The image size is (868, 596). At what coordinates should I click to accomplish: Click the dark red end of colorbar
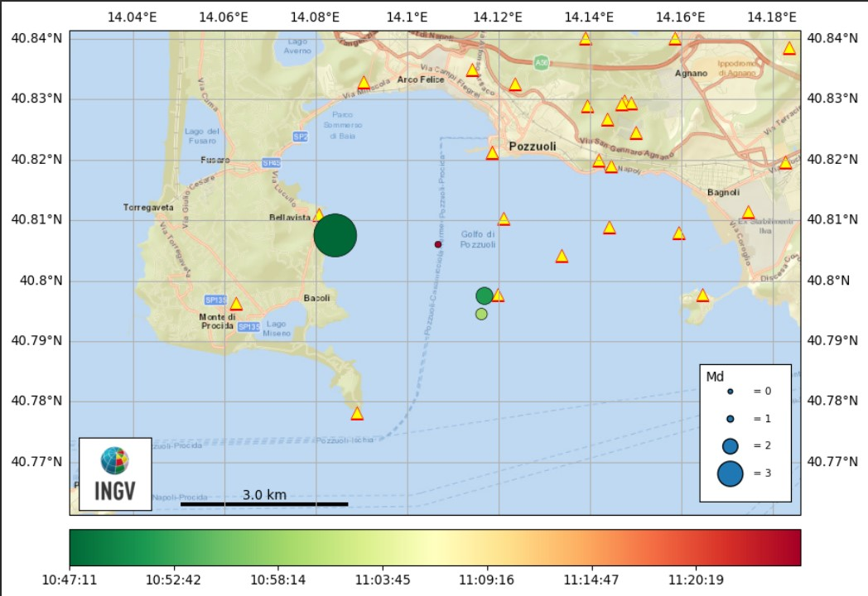tap(791, 547)
